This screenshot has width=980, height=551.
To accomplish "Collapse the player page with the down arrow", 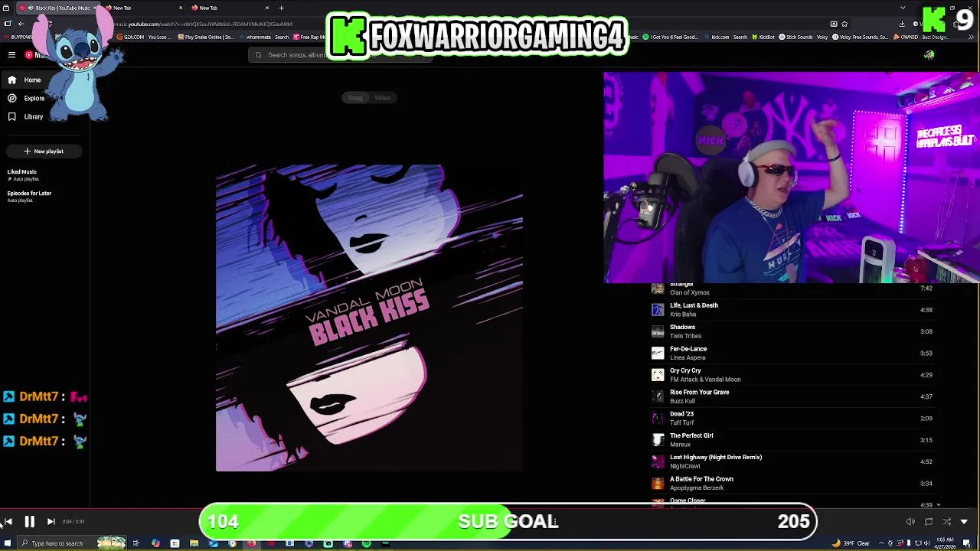I will 964,522.
